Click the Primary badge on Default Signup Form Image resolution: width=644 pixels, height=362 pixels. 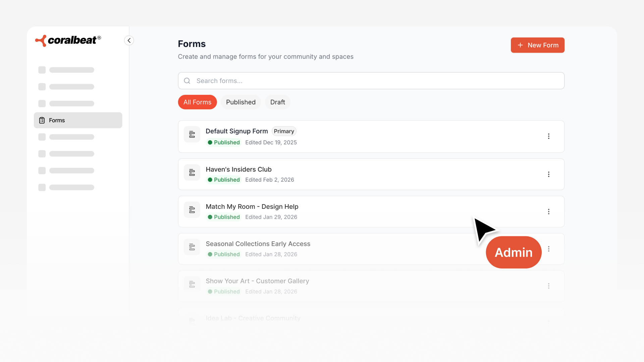tap(284, 131)
